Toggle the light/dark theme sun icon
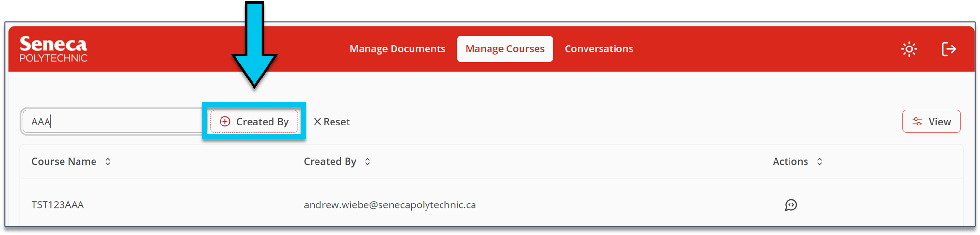The height and width of the screenshot is (235, 980). [x=909, y=49]
